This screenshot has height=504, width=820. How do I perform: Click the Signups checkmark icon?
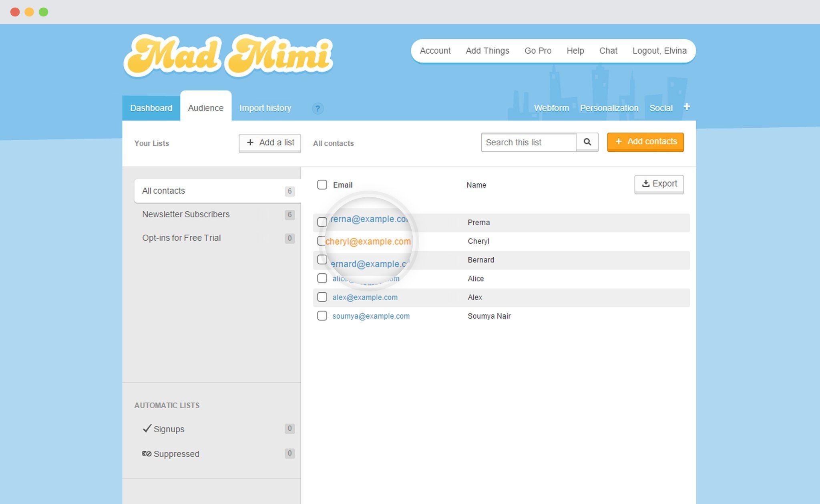[x=147, y=428]
